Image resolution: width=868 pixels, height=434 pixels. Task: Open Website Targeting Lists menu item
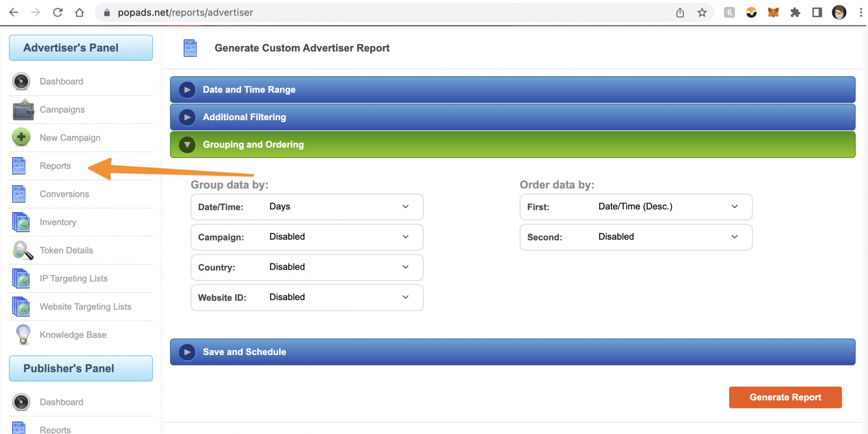pos(85,307)
